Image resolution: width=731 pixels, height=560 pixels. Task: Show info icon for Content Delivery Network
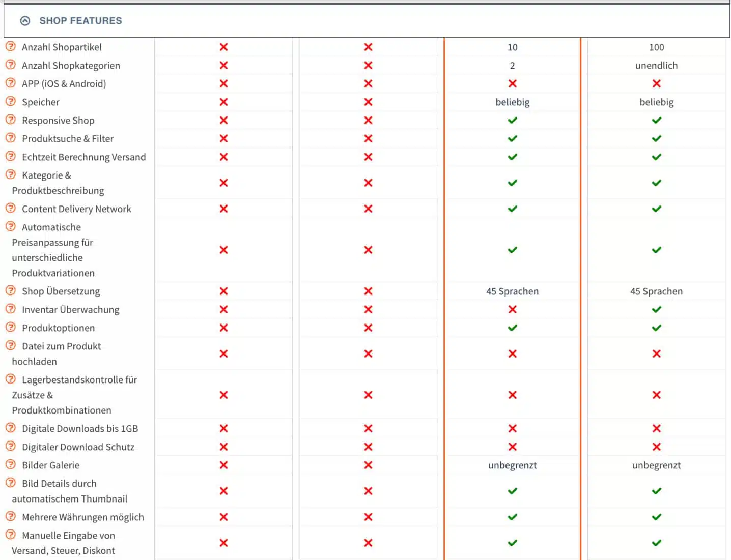click(x=11, y=208)
